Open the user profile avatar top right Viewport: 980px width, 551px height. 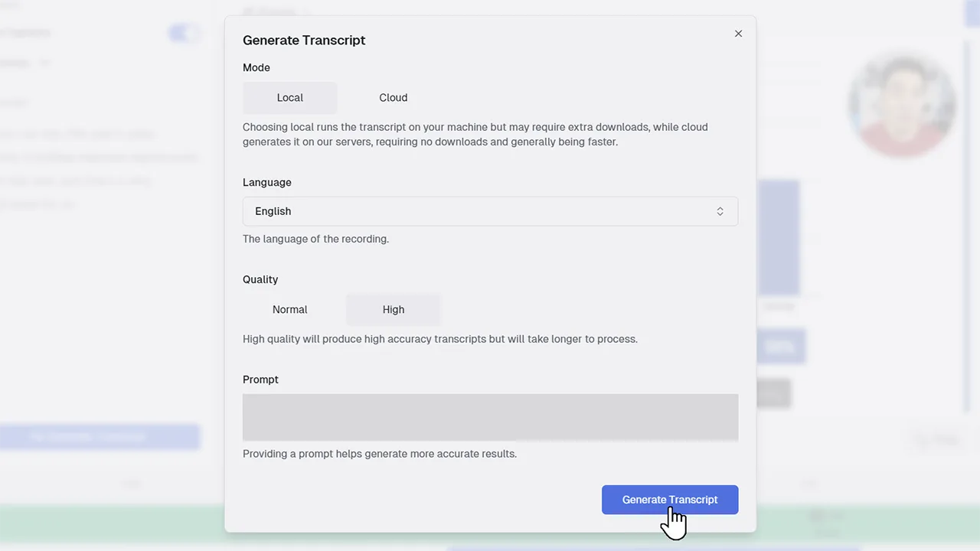coord(902,105)
